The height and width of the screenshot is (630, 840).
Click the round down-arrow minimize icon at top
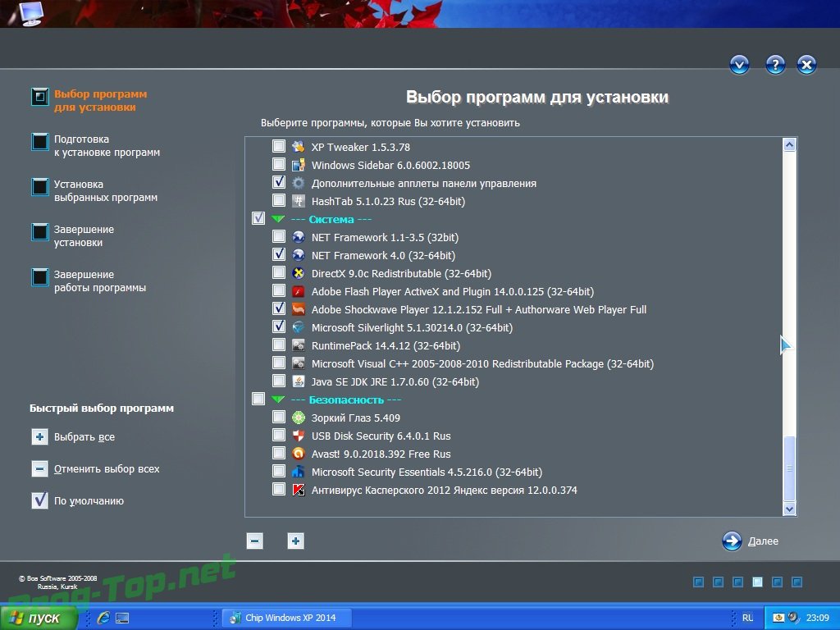739,65
